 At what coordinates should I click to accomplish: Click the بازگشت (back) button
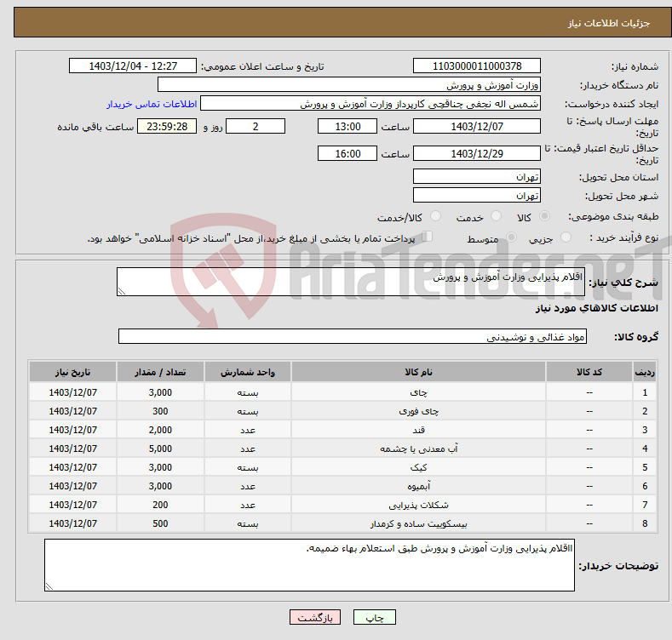(x=315, y=617)
